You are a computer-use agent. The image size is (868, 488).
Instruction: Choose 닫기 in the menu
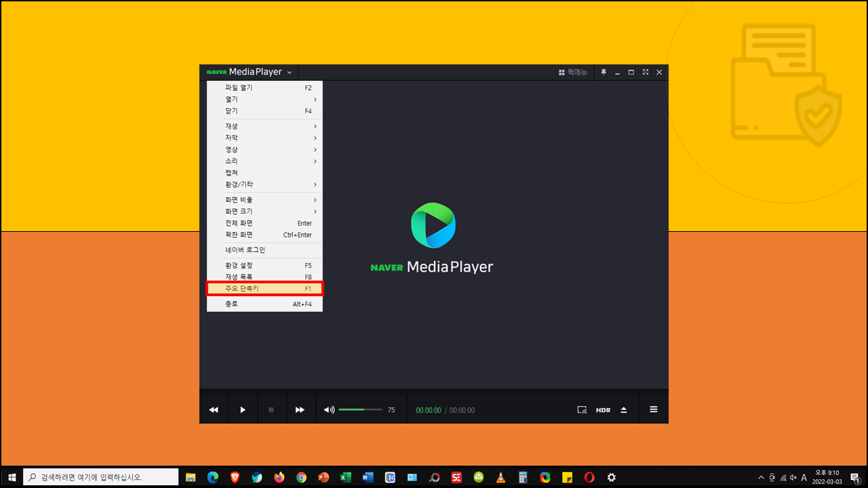(x=264, y=110)
